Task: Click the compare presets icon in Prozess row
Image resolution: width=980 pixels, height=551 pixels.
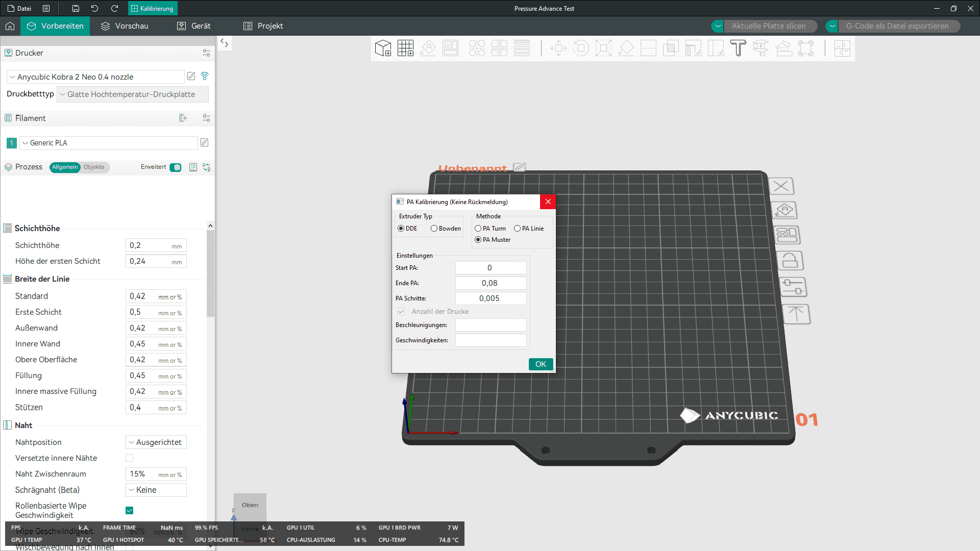Action: 206,167
